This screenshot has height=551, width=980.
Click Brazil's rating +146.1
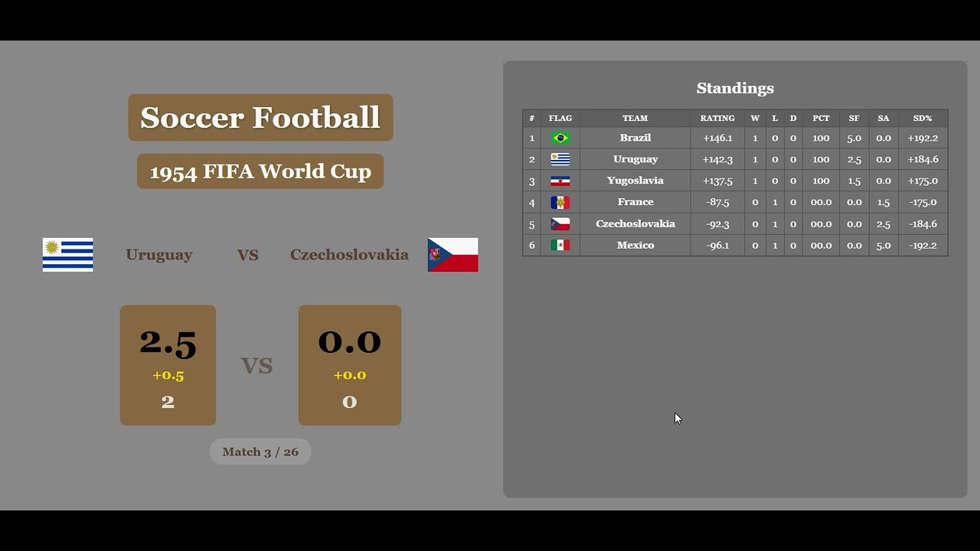(717, 139)
